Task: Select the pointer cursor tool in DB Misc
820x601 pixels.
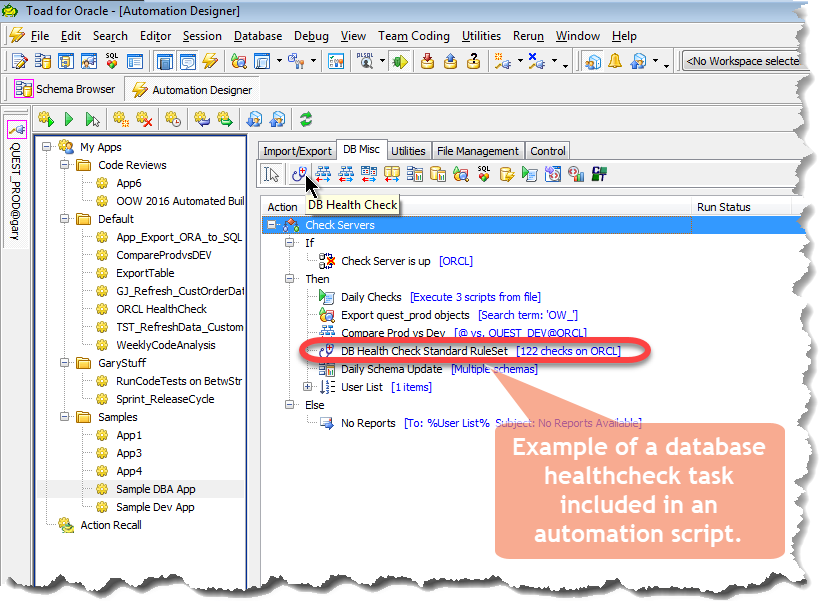Action: tap(271, 174)
